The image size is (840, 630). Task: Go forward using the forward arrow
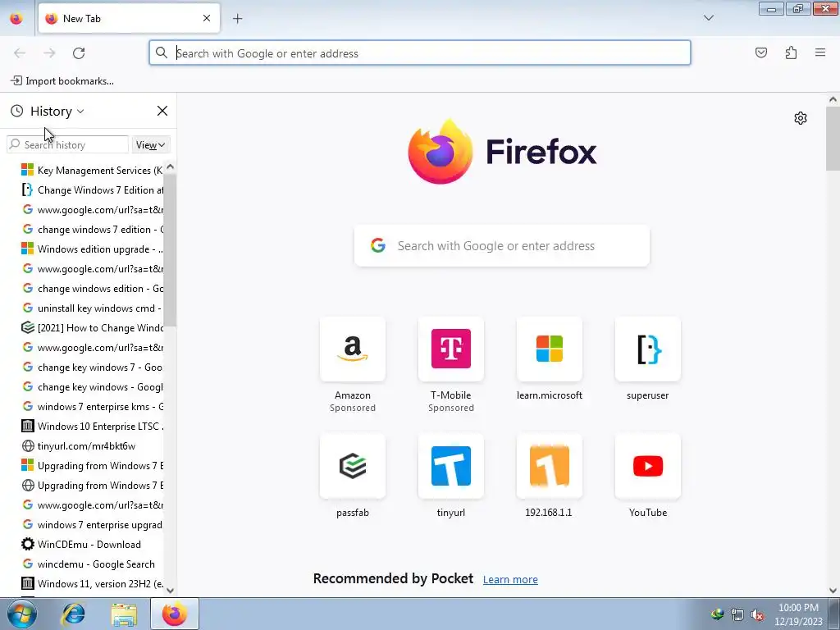[x=49, y=53]
